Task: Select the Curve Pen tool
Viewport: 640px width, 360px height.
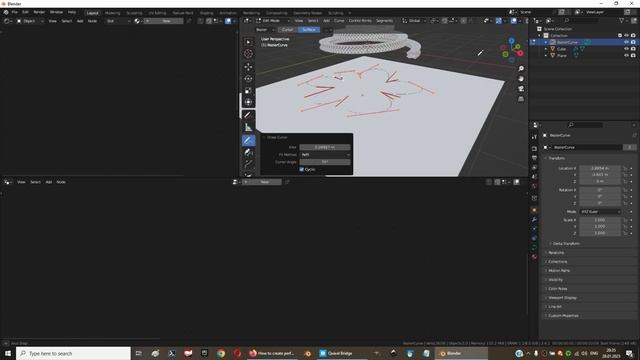Action: 248,152
